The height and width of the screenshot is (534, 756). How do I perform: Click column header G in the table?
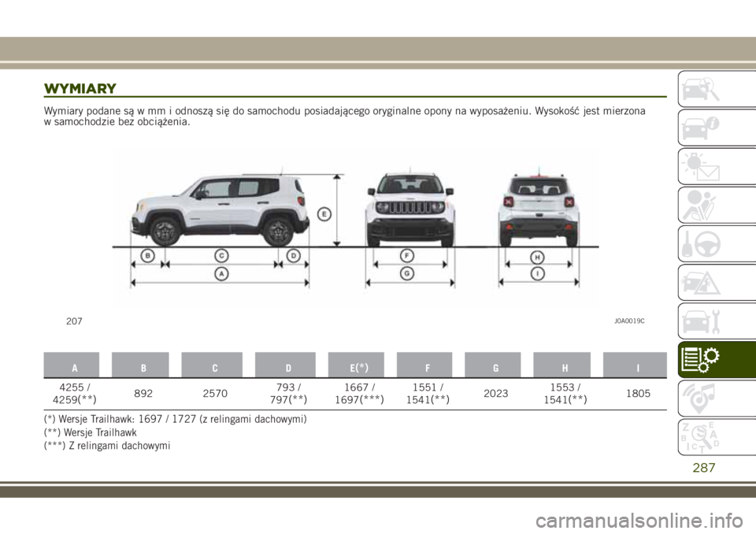[493, 365]
